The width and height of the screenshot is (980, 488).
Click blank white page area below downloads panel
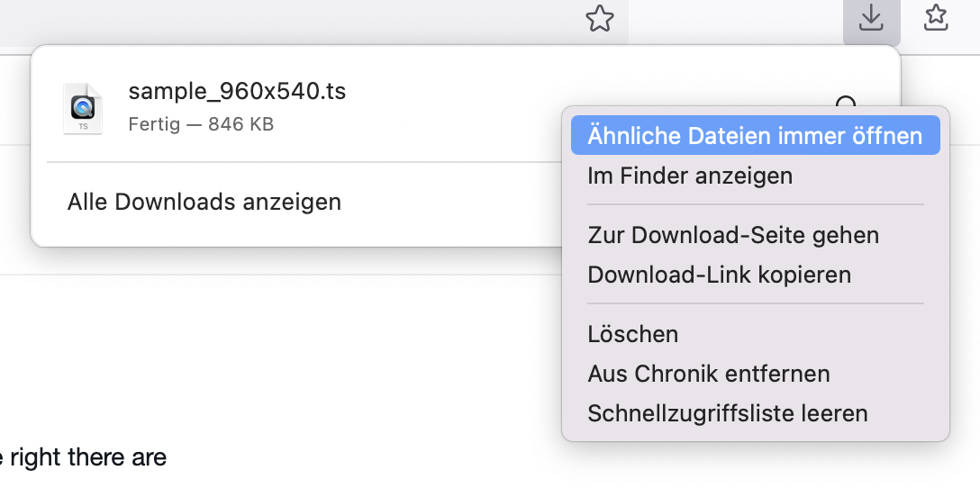click(270, 360)
